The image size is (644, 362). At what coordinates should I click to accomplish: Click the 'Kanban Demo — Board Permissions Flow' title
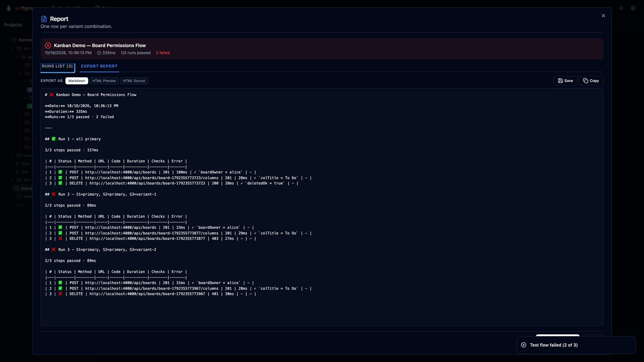click(100, 46)
